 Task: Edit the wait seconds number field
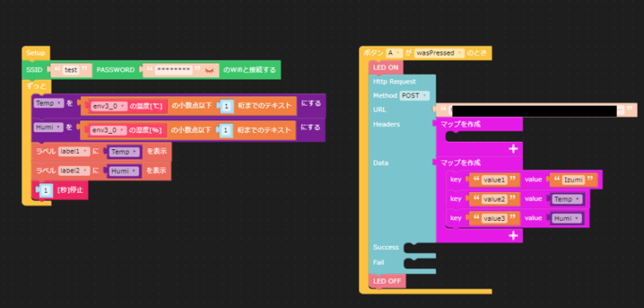pos(47,190)
